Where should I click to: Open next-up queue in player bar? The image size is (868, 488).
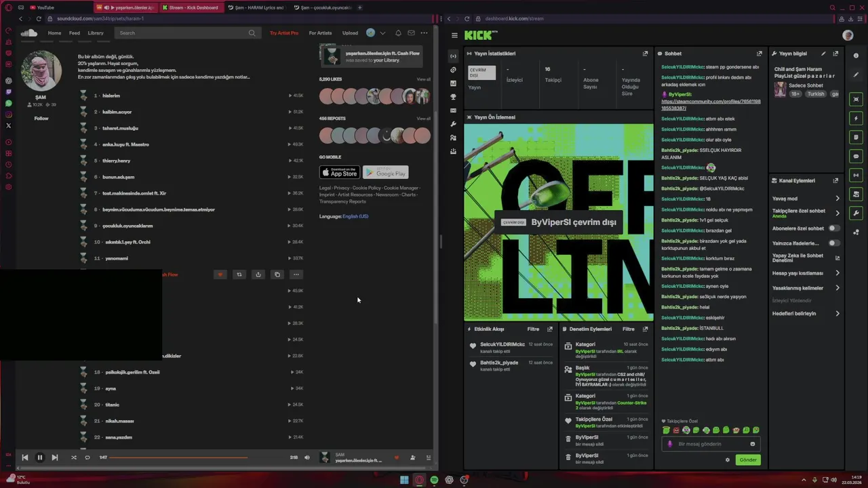click(x=428, y=457)
